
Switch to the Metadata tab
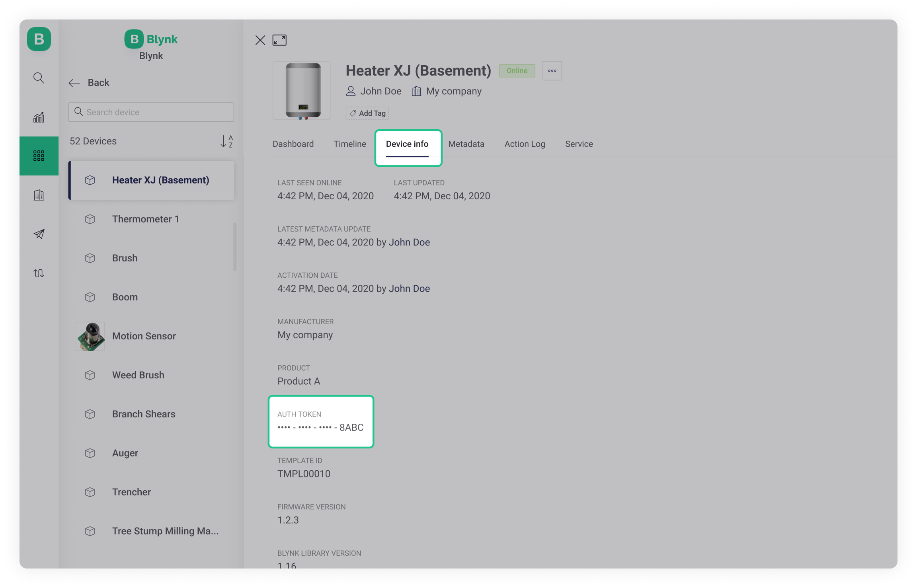click(x=466, y=144)
